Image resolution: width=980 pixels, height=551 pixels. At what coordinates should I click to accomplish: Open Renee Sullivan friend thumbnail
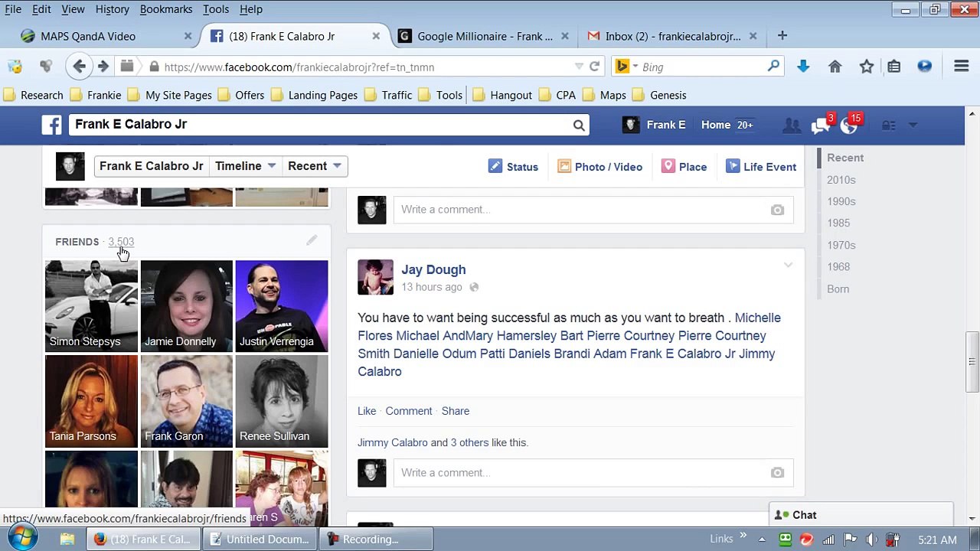pos(281,401)
